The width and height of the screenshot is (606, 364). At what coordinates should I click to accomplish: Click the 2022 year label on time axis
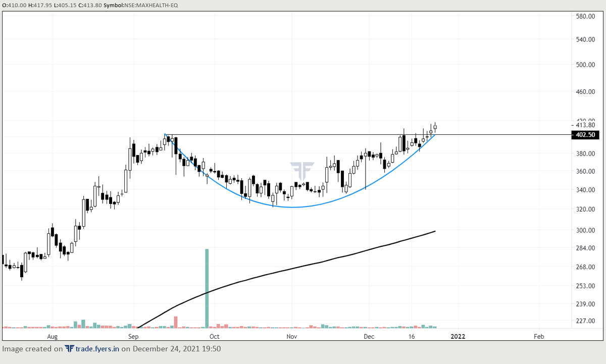coord(458,336)
